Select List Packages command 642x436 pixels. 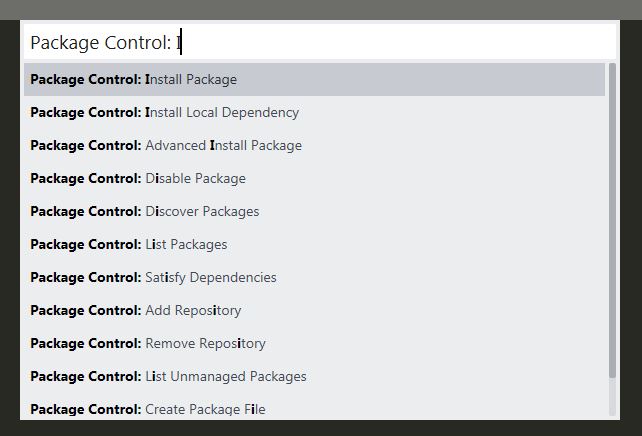(185, 244)
